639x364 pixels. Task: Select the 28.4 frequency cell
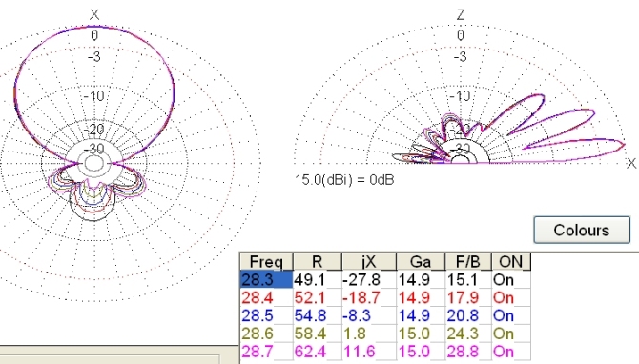pyautogui.click(x=266, y=297)
